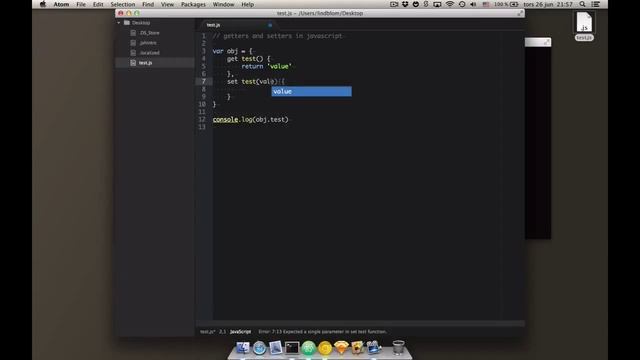Open Atom green icon in the Dock

(x=309, y=348)
